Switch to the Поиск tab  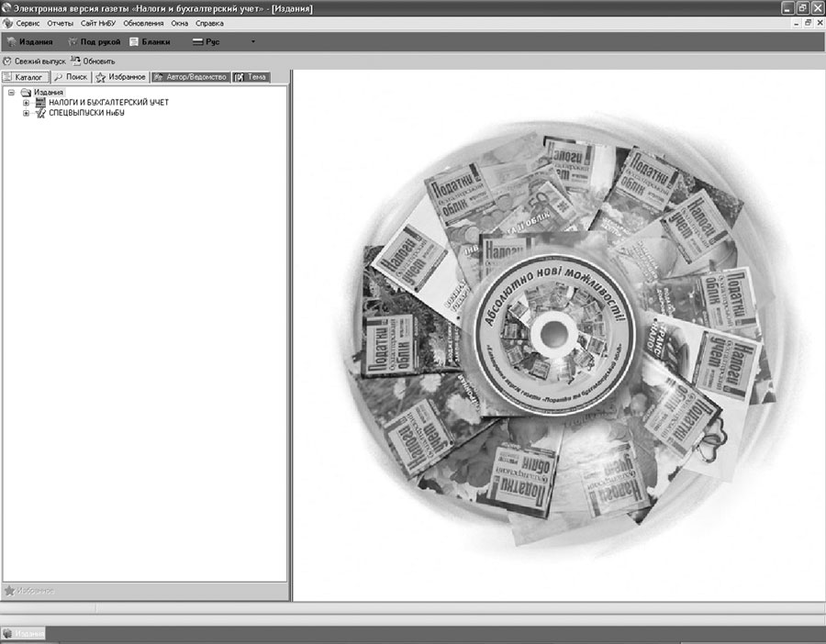71,77
